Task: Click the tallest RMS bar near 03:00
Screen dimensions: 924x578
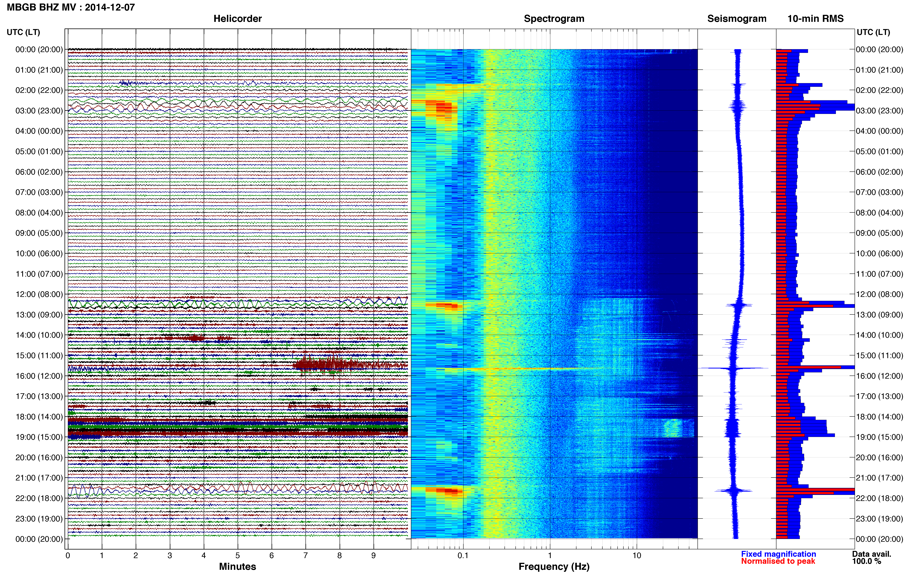Action: tap(815, 107)
